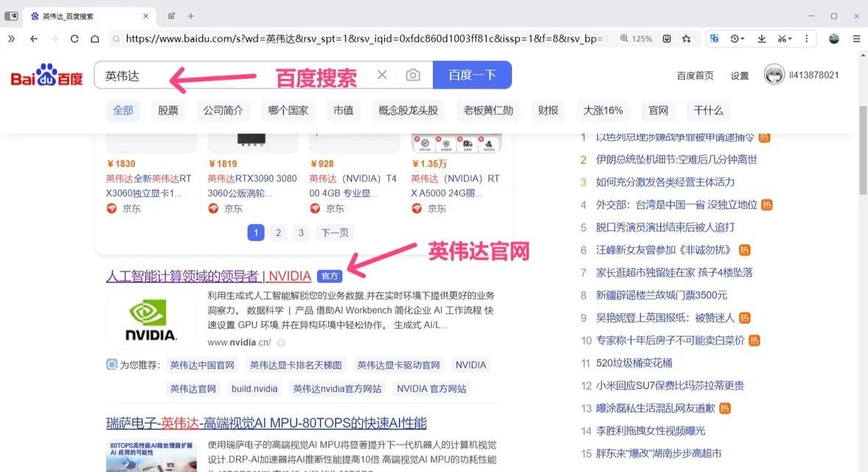The width and height of the screenshot is (868, 472).
Task: Open the 瑞萨电子-英伟达 MPU-80TOPS result
Action: click(266, 423)
